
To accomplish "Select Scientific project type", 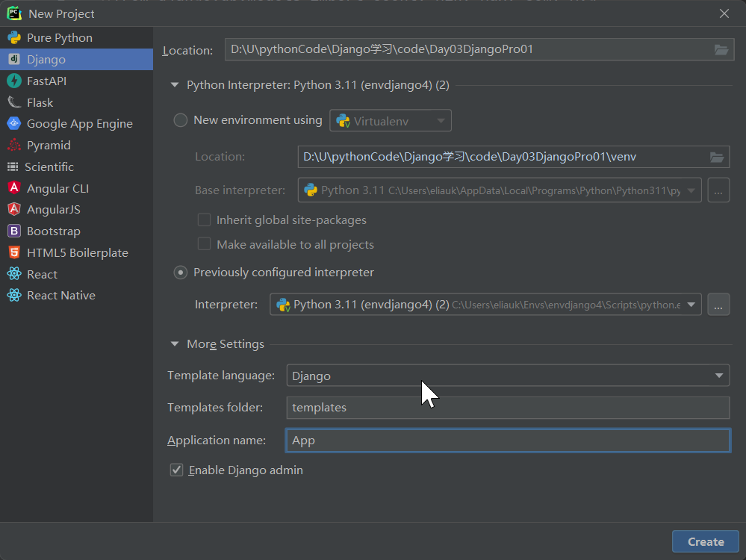I will pyautogui.click(x=76, y=167).
